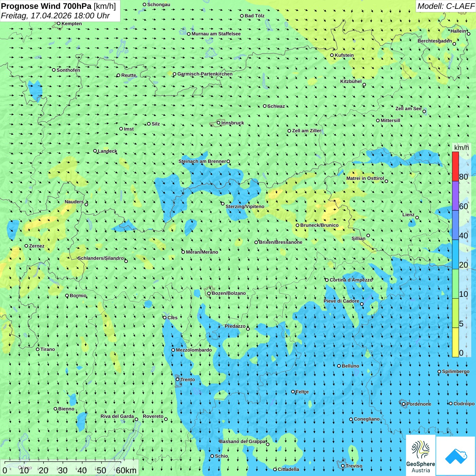Image resolution: width=476 pixels, height=476 pixels.
Task: Click the Mittersill town label
Action: point(390,120)
